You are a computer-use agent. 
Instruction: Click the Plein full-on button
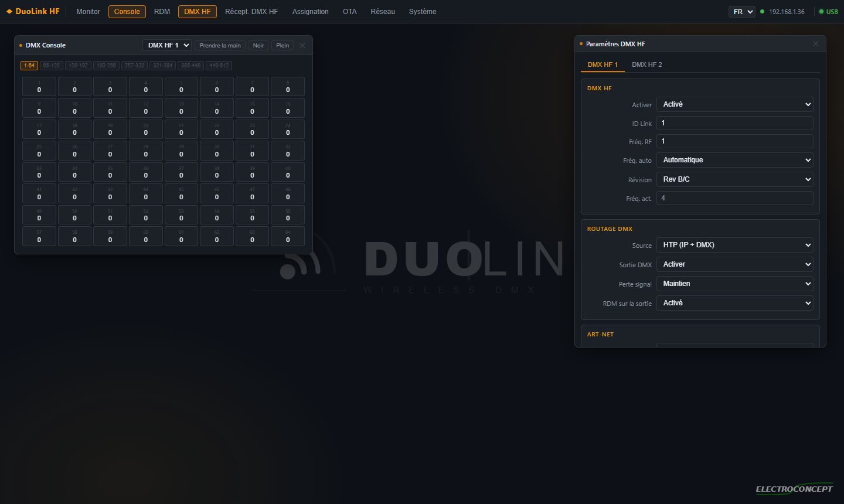click(x=283, y=45)
